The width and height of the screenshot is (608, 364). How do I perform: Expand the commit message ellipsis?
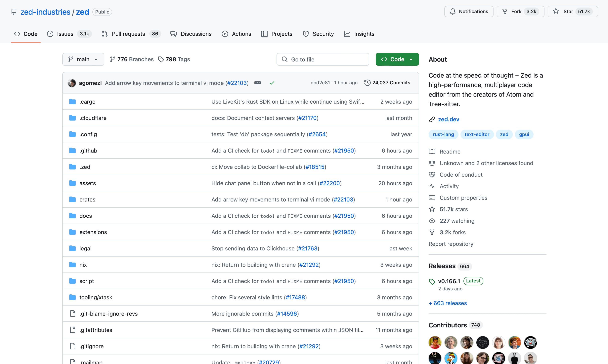(257, 83)
